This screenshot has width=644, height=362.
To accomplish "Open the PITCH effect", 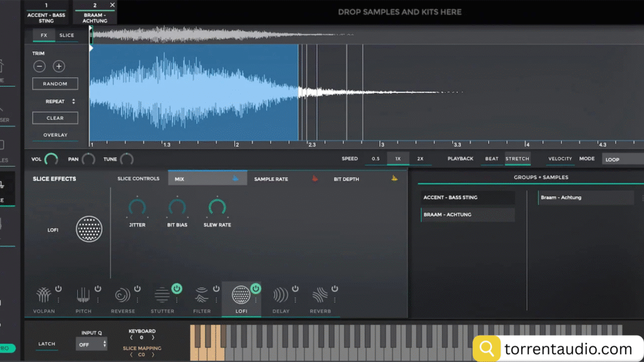I will click(x=84, y=295).
